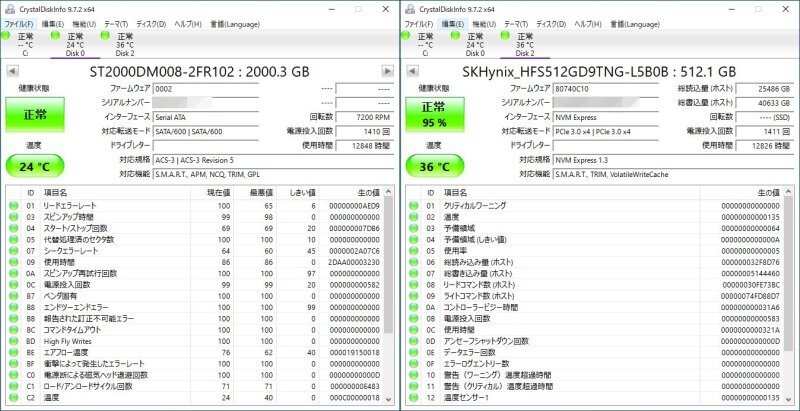Click 使用時間 field showing 12848 時間
Image resolution: width=800 pixels, height=411 pixels.
[364, 146]
